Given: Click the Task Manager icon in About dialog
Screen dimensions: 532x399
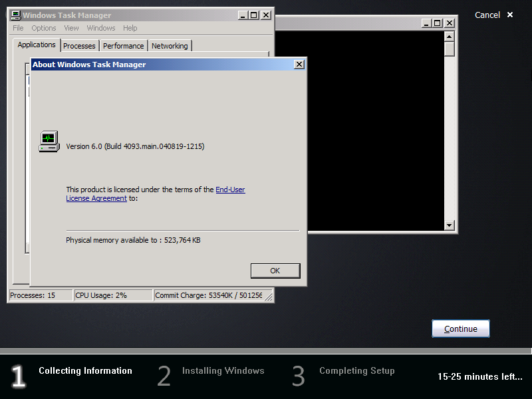Looking at the screenshot, I should click(x=49, y=142).
